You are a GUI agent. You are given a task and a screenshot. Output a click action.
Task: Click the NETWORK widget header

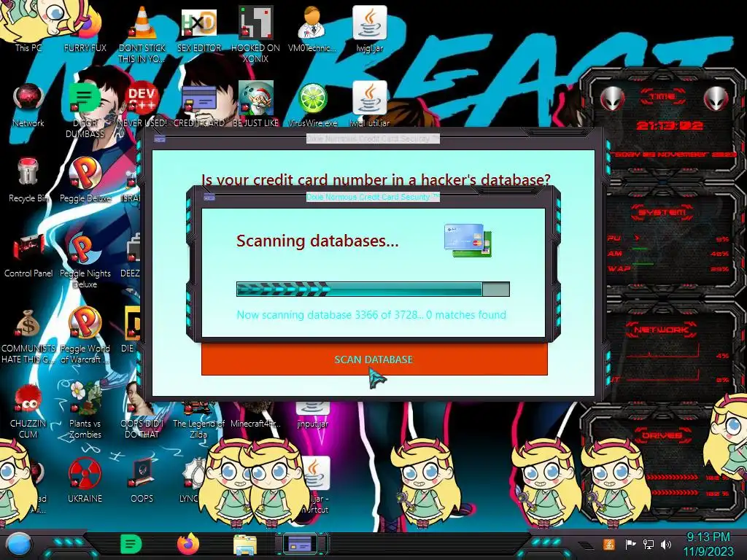pyautogui.click(x=661, y=330)
